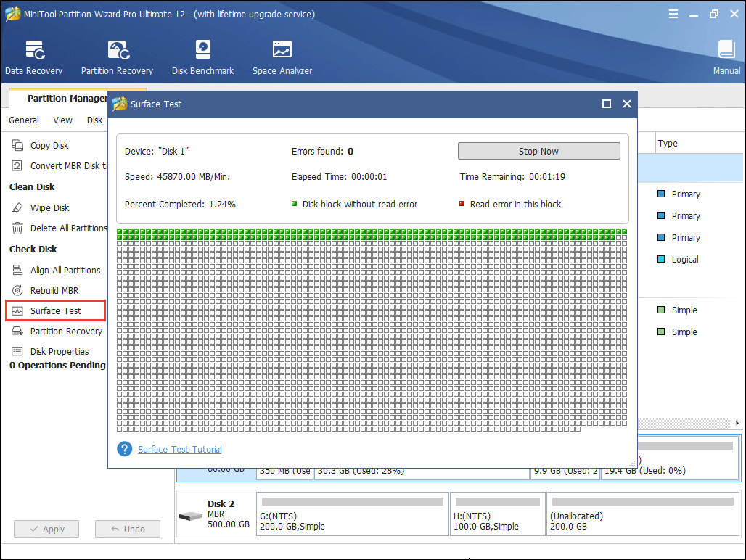This screenshot has width=746, height=560.
Task: Open the Surface Test Tutorial link
Action: point(179,448)
